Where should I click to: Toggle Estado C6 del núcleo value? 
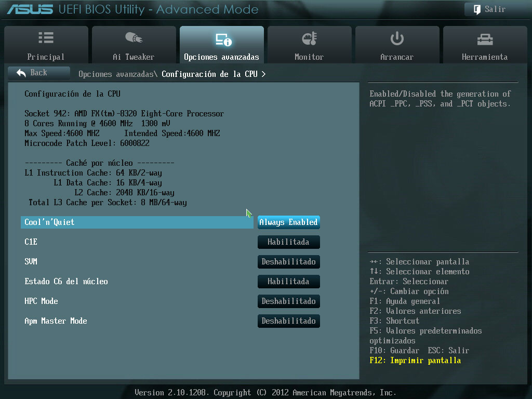pos(288,282)
